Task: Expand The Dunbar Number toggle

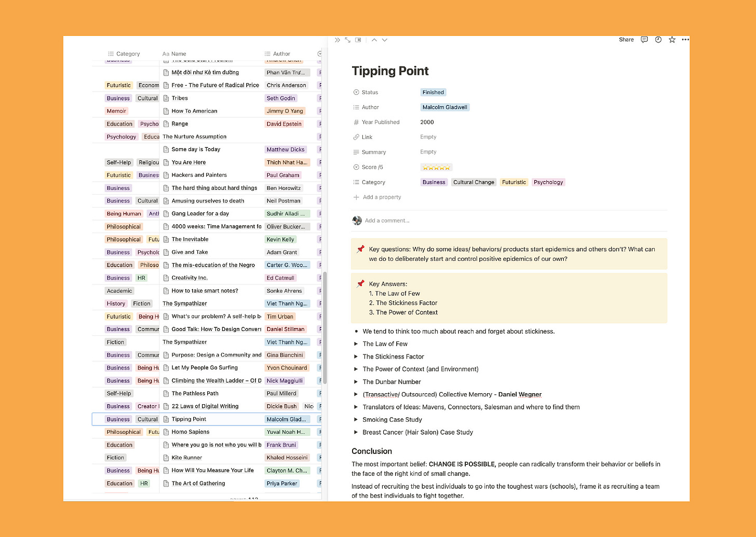Action: tap(356, 382)
